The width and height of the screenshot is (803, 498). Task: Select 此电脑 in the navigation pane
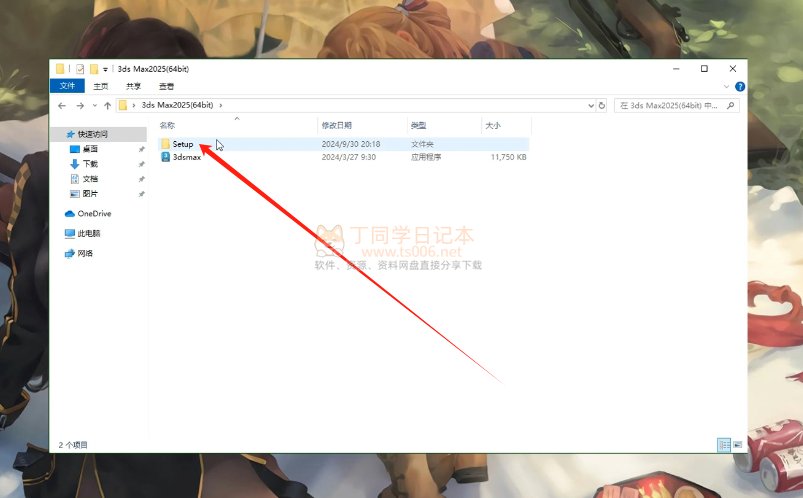88,234
